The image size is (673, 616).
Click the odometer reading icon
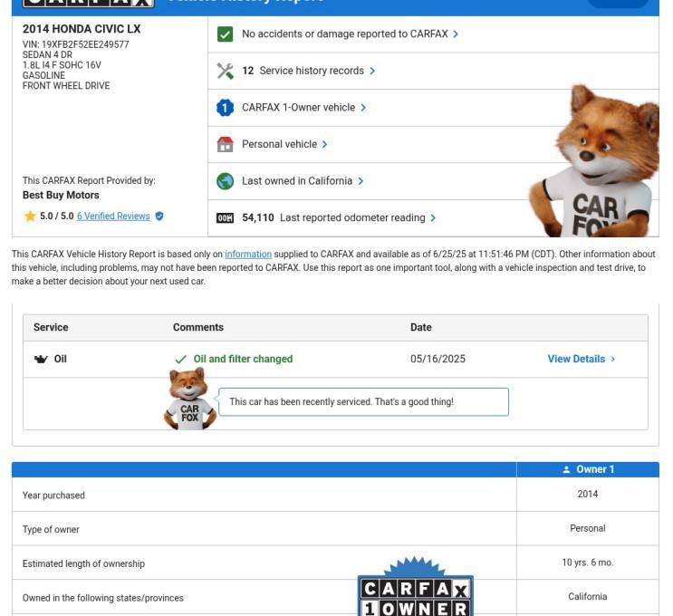225,218
